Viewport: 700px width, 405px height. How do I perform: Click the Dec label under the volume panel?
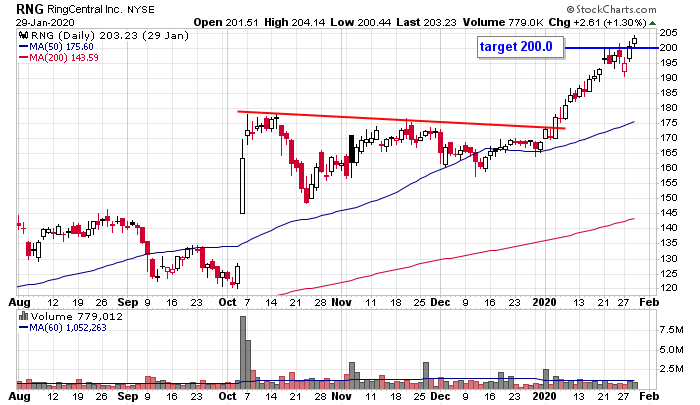click(x=440, y=397)
